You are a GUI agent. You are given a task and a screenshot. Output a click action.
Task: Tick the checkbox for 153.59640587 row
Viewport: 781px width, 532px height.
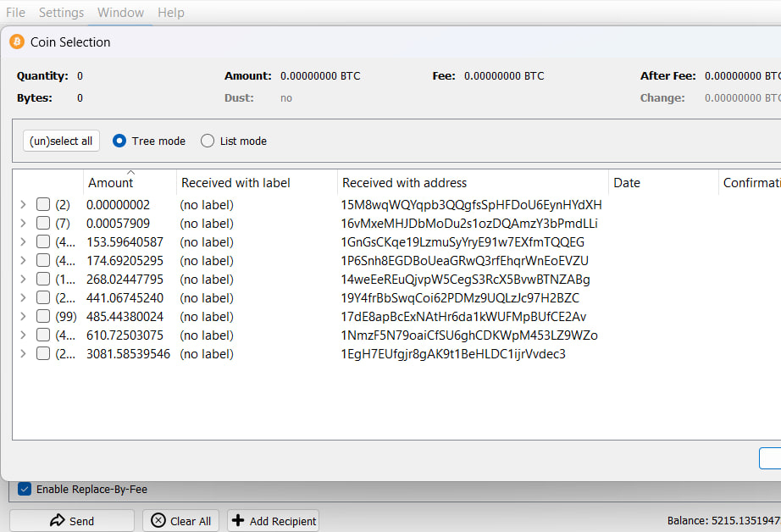(x=43, y=241)
